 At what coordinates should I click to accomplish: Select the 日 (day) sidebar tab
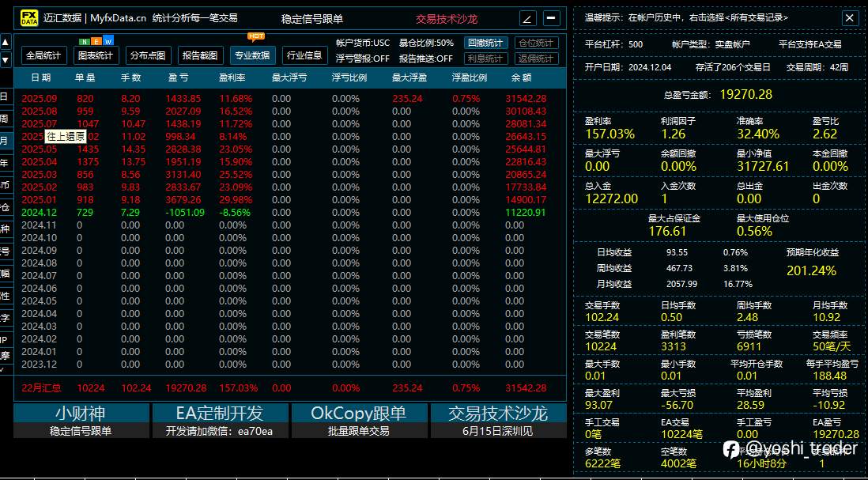[5, 96]
